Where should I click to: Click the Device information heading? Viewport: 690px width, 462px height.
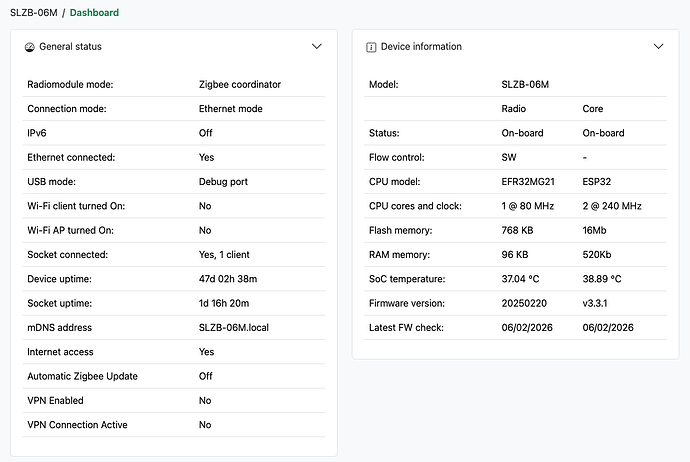click(421, 46)
